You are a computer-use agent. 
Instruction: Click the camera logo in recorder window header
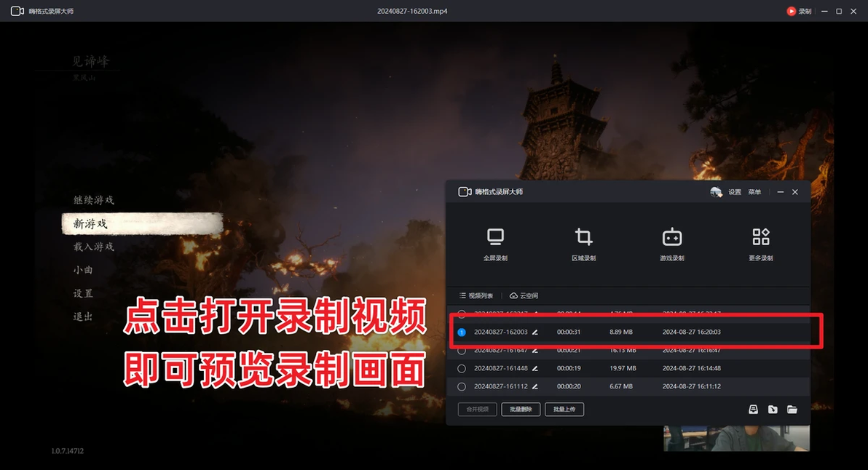[x=465, y=192]
